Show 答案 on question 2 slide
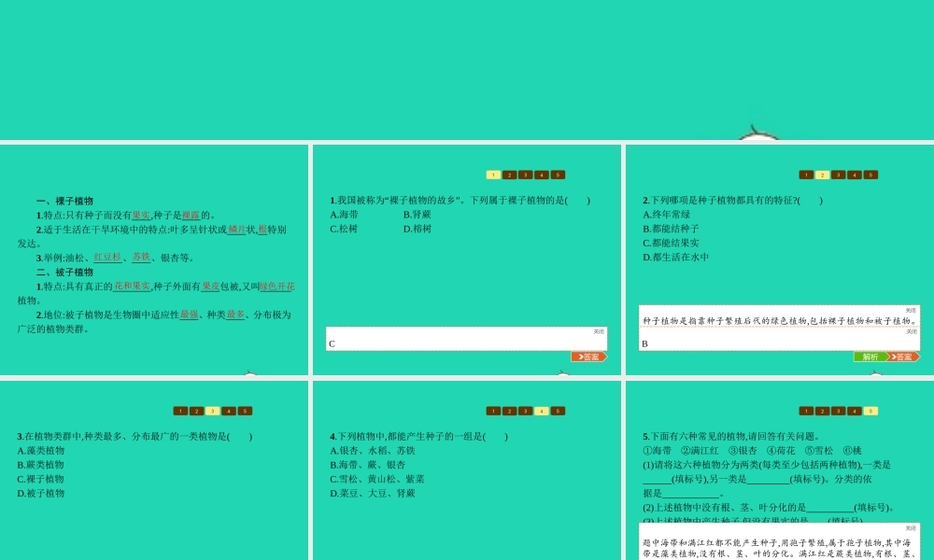 tap(902, 357)
